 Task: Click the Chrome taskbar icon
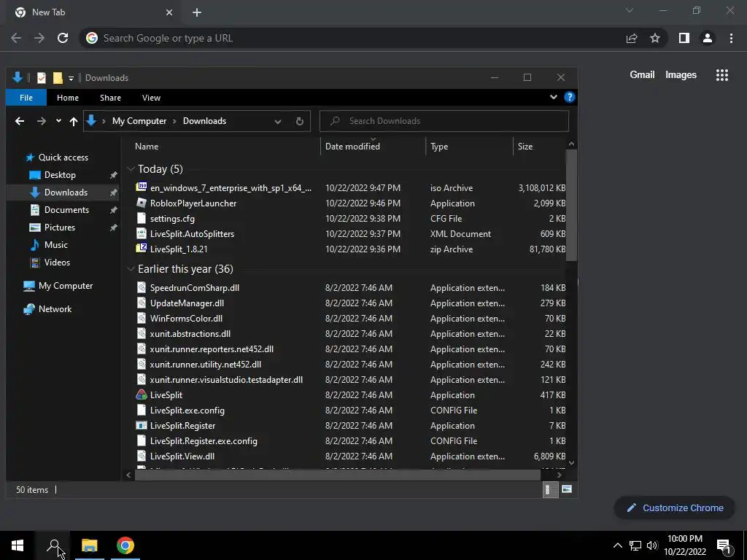coord(125,545)
